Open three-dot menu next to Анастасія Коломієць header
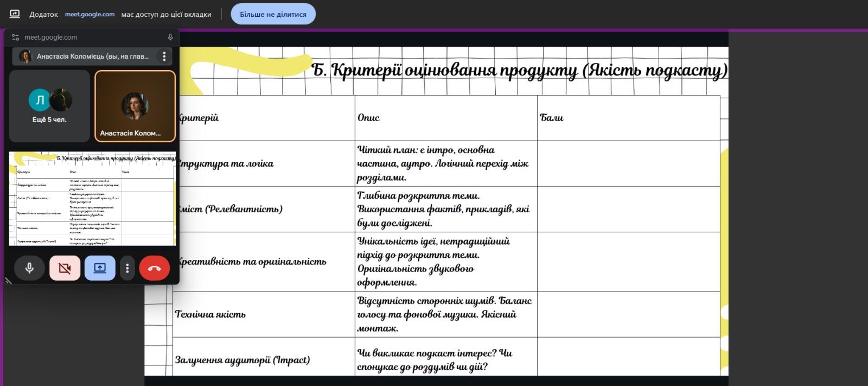Viewport: 868px width, 386px height. tap(164, 56)
